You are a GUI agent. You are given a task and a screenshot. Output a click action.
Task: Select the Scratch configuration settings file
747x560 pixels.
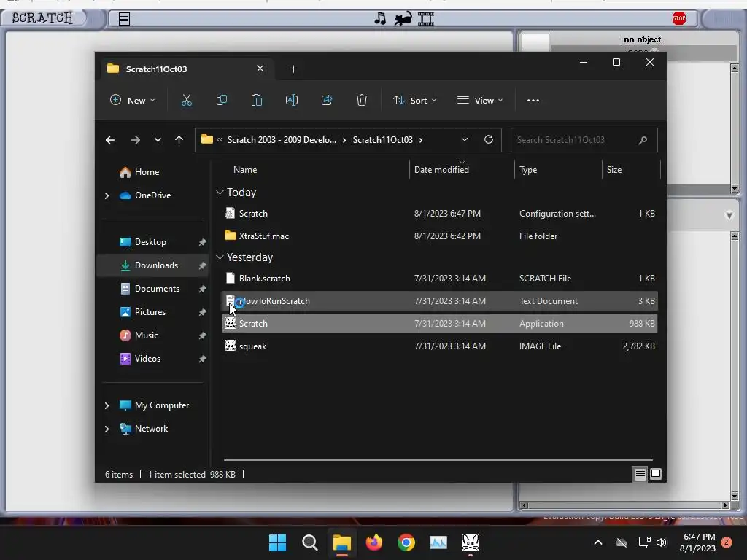[x=440, y=214]
